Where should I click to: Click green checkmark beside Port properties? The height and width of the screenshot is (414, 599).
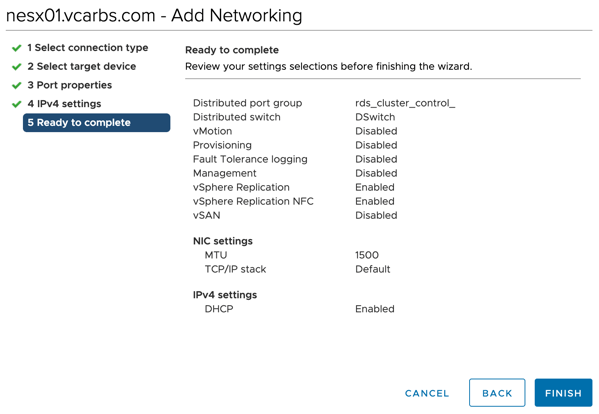pyautogui.click(x=16, y=86)
